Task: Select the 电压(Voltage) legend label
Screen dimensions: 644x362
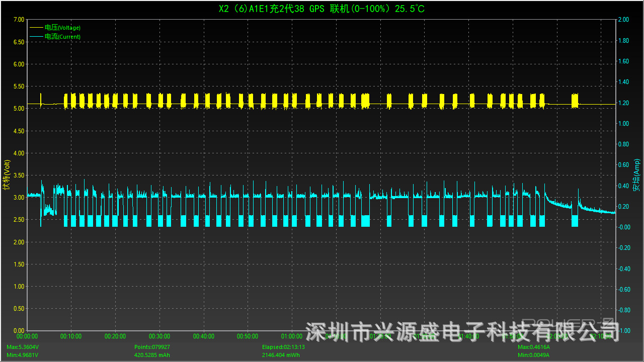Action: pyautogui.click(x=62, y=28)
